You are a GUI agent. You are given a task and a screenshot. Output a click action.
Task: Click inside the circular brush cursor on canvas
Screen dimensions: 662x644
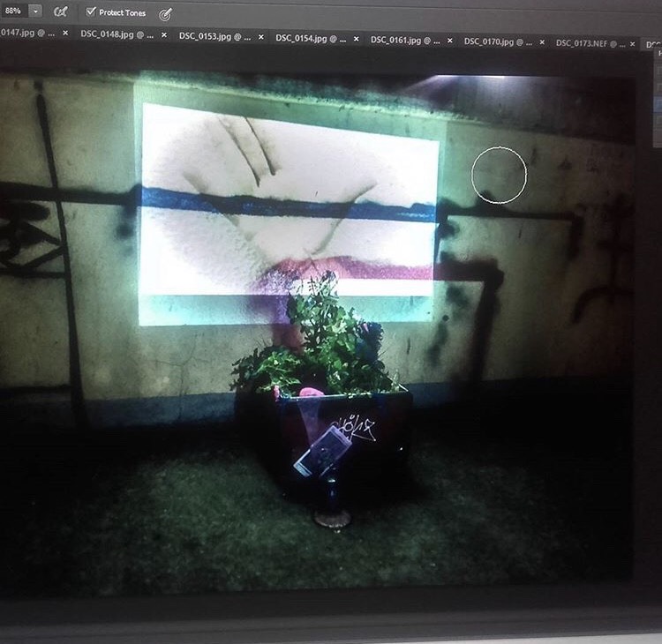pyautogui.click(x=499, y=174)
